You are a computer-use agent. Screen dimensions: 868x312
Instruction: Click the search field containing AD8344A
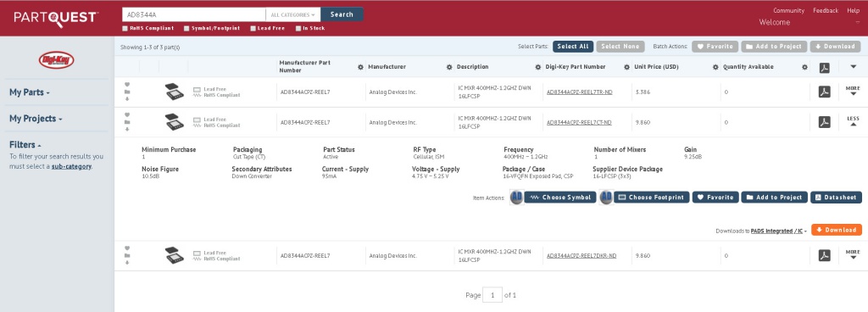tap(194, 14)
